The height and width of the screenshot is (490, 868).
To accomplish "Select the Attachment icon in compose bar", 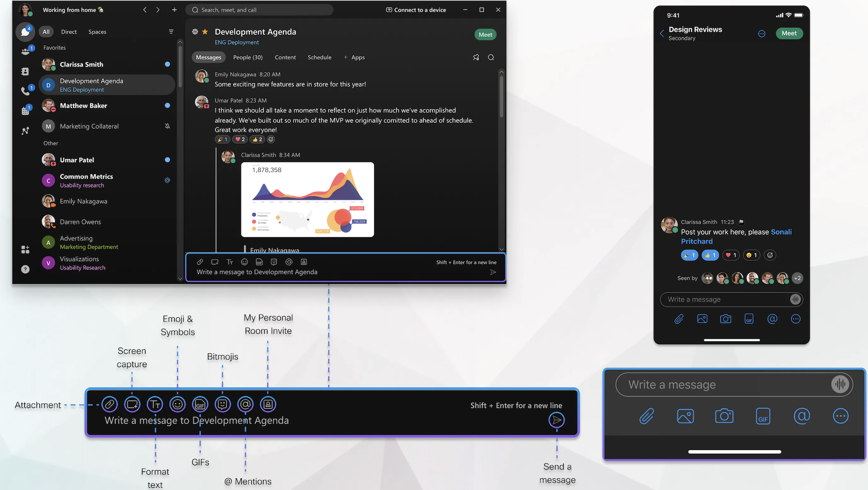I will pos(109,404).
